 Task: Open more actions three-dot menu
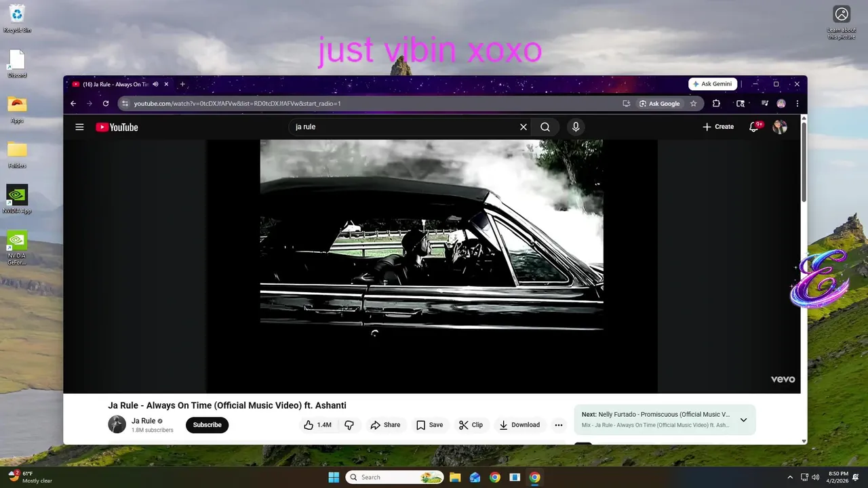[559, 425]
